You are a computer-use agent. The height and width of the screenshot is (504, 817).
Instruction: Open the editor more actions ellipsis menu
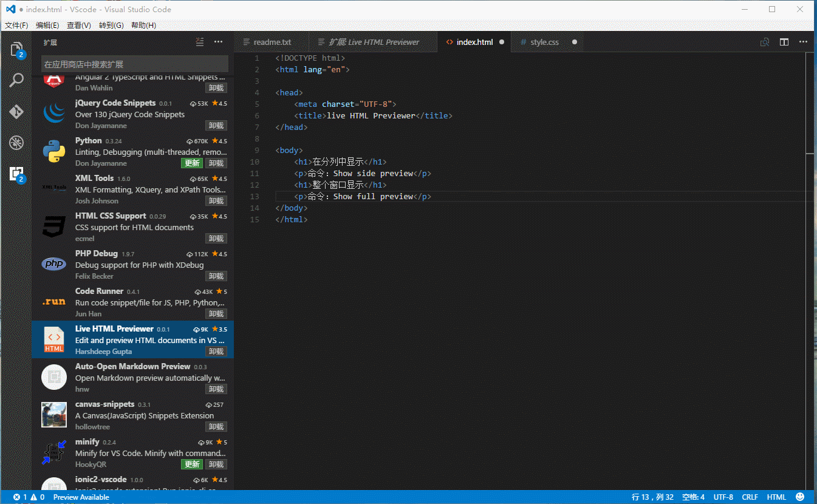tap(803, 42)
